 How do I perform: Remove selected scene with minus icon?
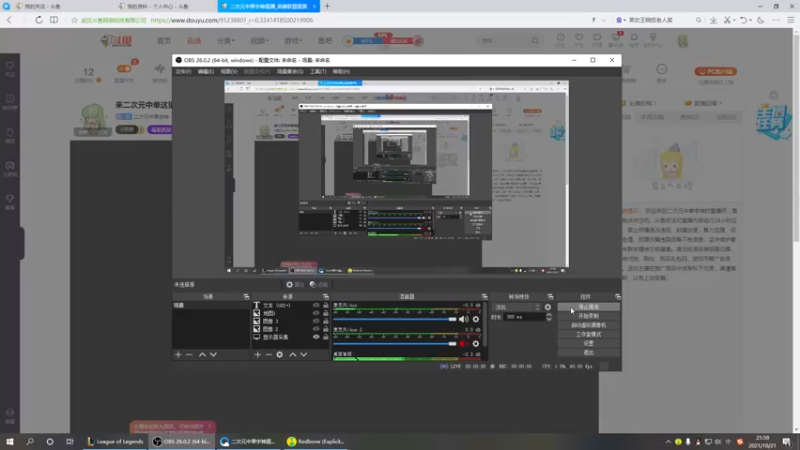click(x=189, y=355)
